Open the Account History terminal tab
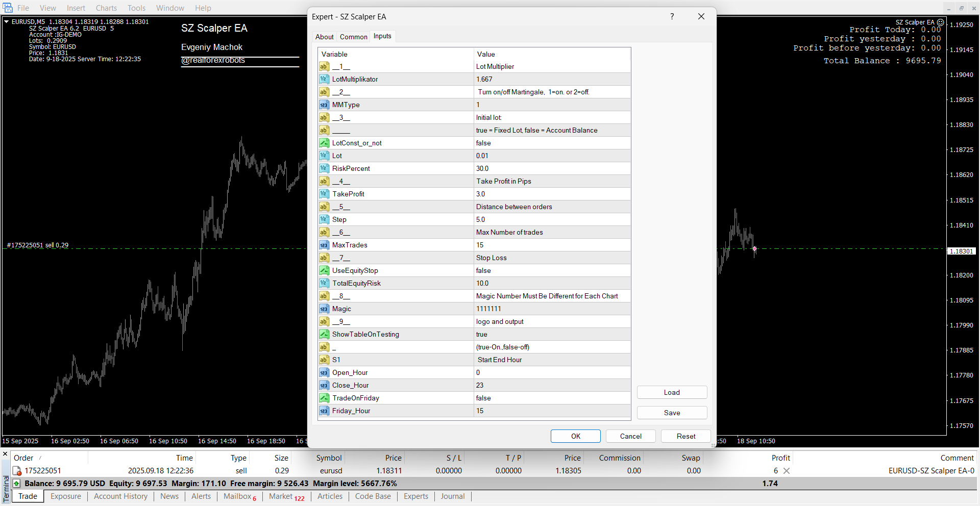Image resolution: width=980 pixels, height=506 pixels. 120,496
